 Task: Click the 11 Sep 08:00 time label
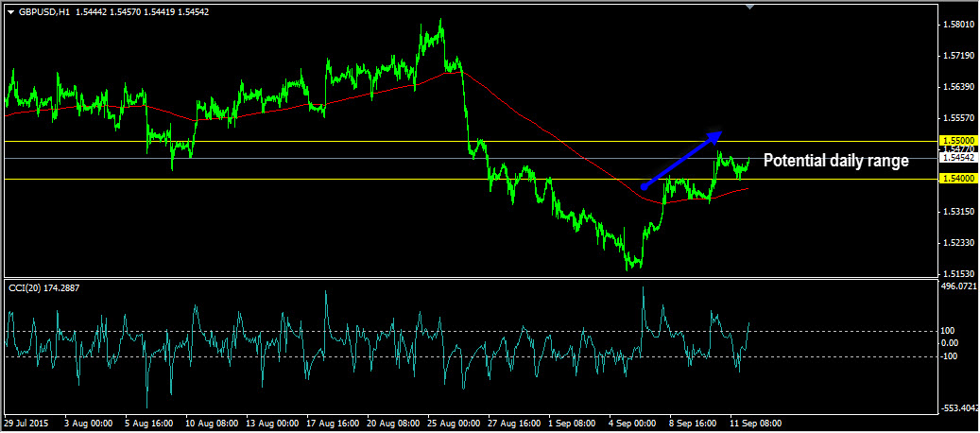(x=756, y=423)
